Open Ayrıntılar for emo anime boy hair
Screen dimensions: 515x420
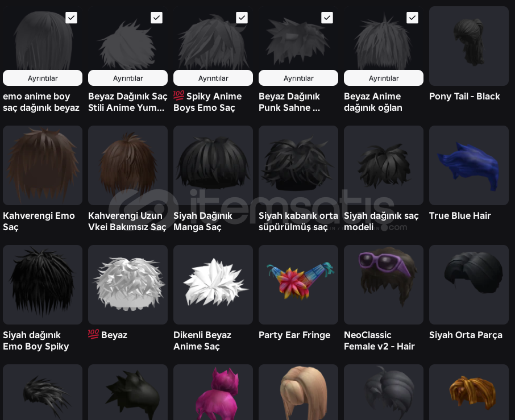click(43, 78)
